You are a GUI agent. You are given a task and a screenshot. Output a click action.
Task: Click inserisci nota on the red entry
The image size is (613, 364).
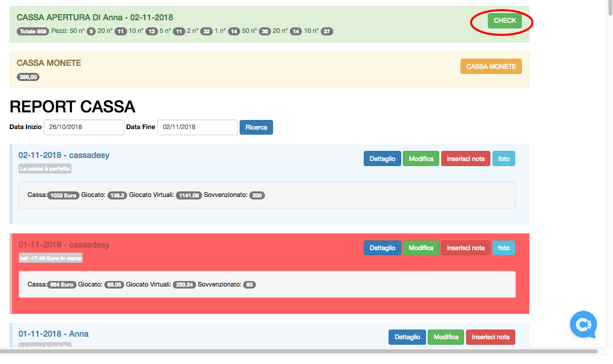[x=466, y=248]
